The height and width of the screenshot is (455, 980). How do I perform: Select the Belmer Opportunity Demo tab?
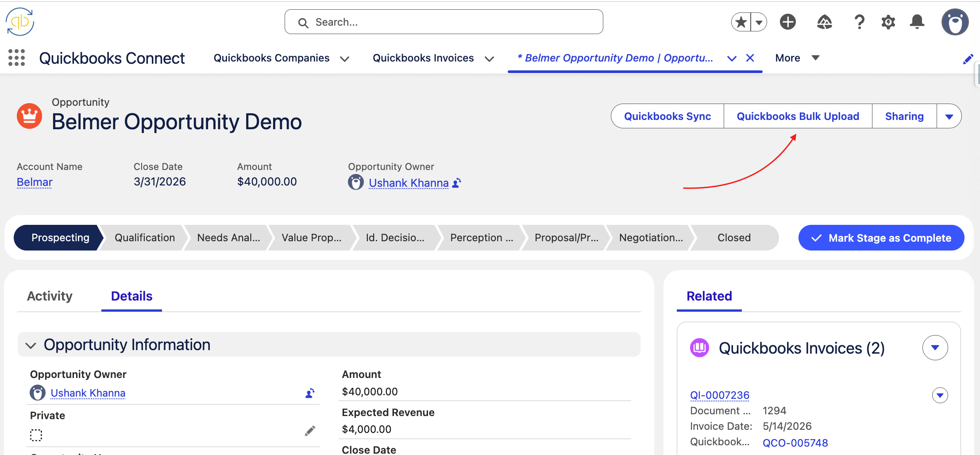pyautogui.click(x=615, y=58)
